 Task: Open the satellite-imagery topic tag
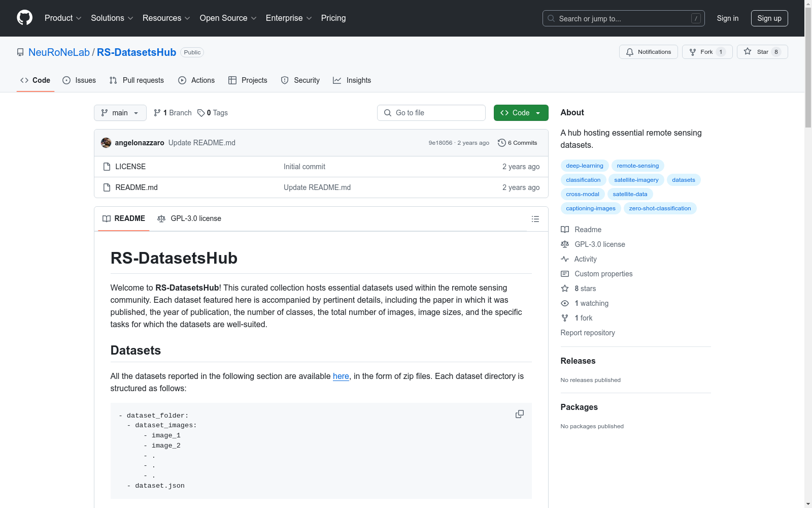point(636,180)
